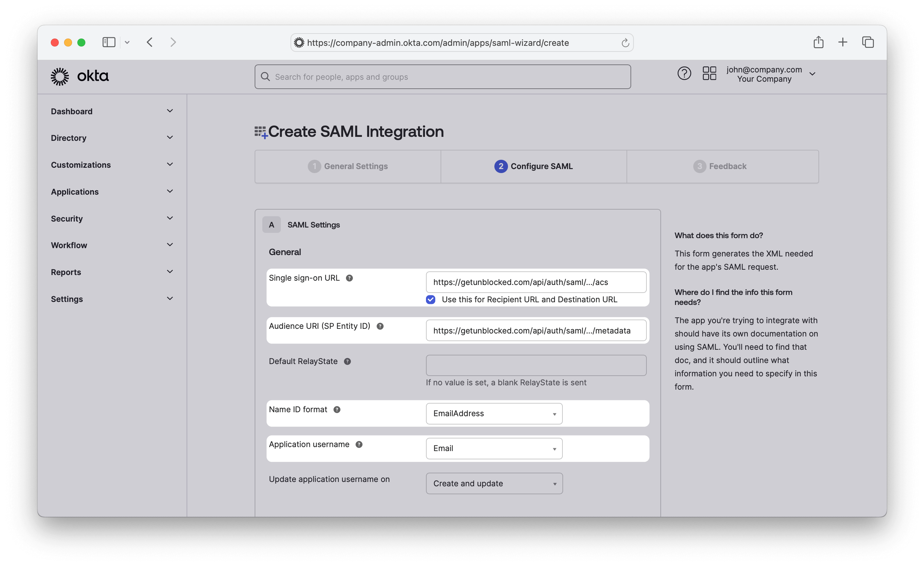Expand the Applications sidebar section

112,192
